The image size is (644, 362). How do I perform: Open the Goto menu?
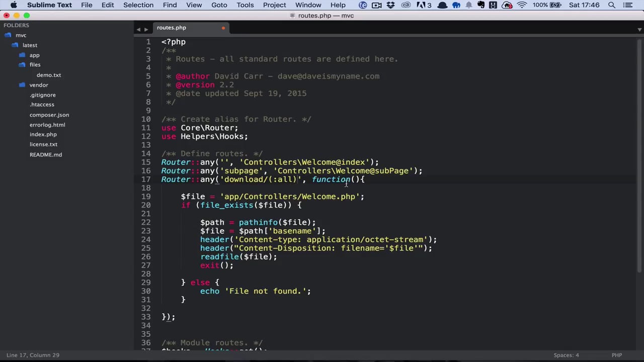[219, 5]
